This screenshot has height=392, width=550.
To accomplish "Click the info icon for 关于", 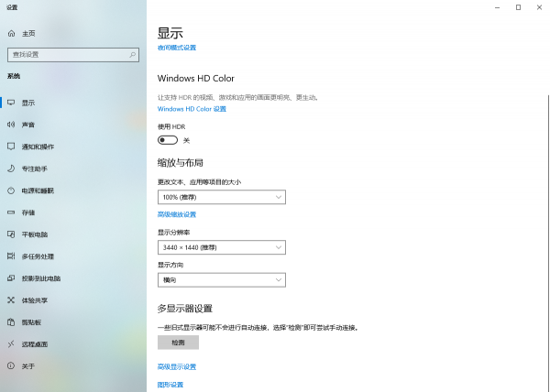I will click(x=11, y=366).
